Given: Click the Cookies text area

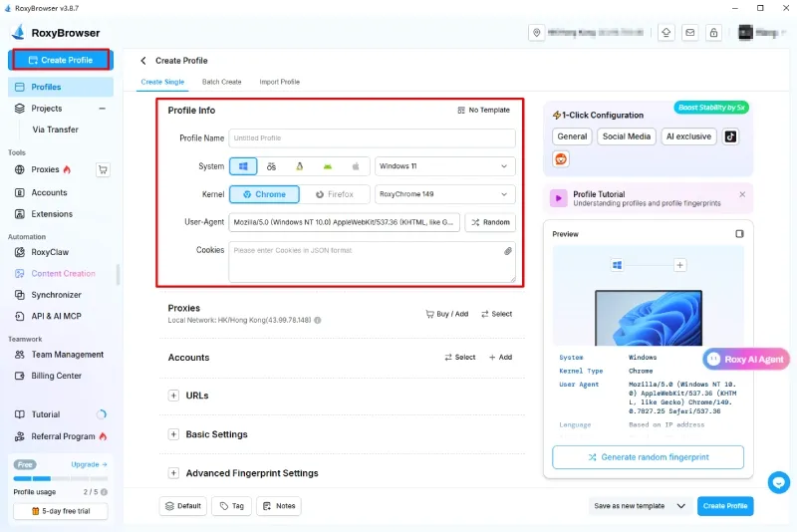Looking at the screenshot, I should click(372, 262).
